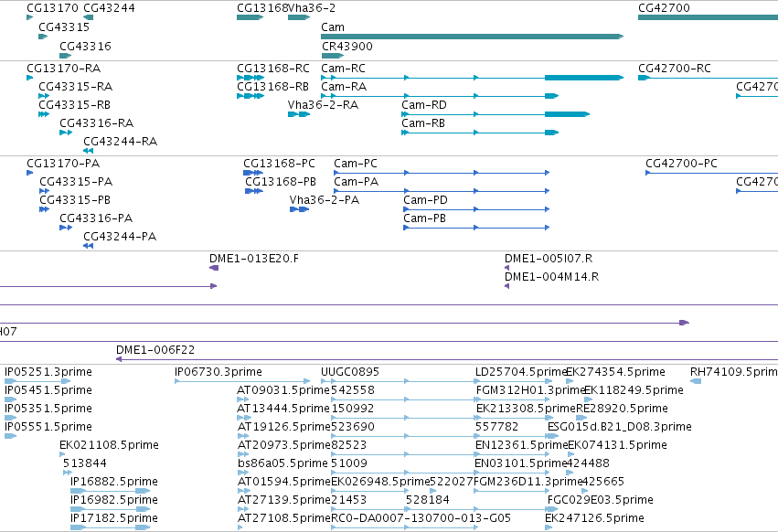The image size is (778, 532).
Task: Select transcript CG13168-RB
Action: tap(273, 86)
